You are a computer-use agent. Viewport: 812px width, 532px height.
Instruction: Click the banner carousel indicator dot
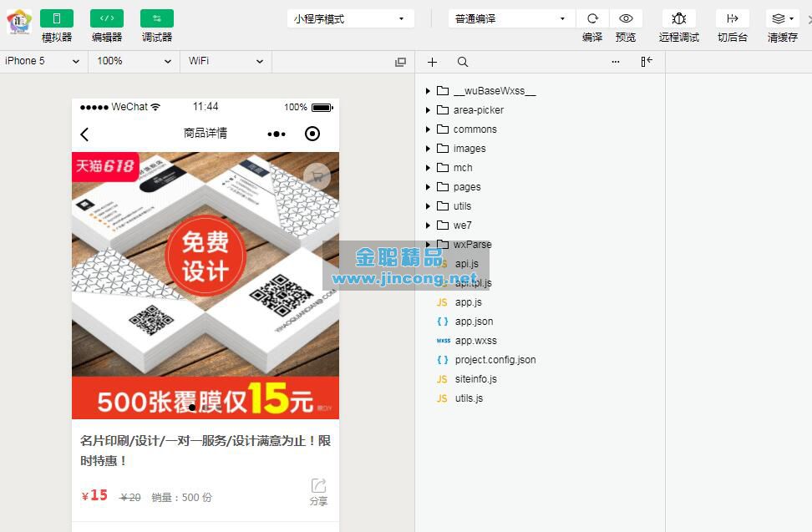[192, 408]
